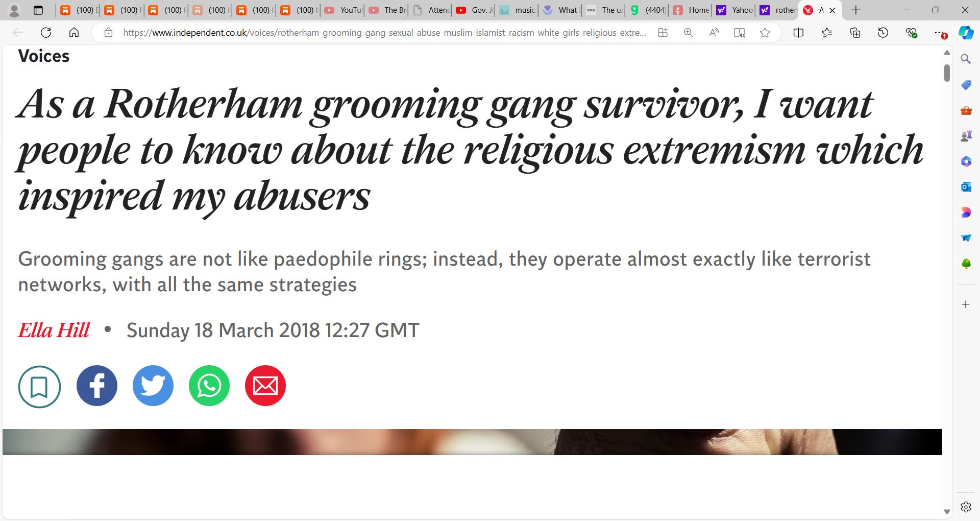Refresh the current page
The width and height of the screenshot is (980, 521).
click(x=46, y=33)
